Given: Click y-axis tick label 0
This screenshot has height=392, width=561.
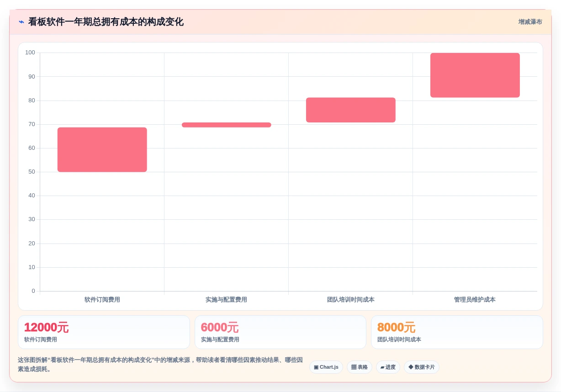Looking at the screenshot, I should tap(33, 291).
